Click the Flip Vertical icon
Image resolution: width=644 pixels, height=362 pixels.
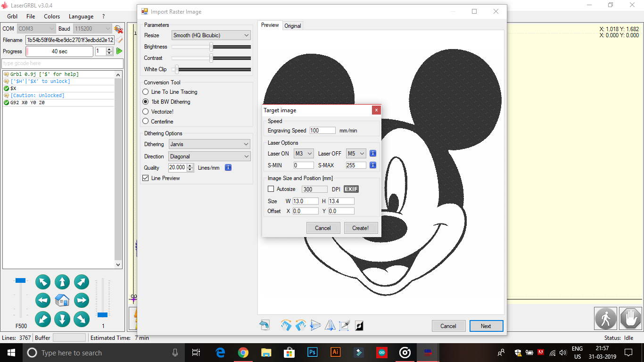315,325
